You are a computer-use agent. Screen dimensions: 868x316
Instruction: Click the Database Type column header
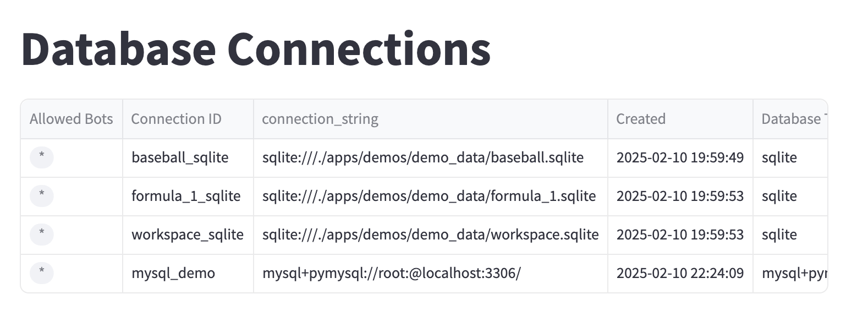coord(790,119)
